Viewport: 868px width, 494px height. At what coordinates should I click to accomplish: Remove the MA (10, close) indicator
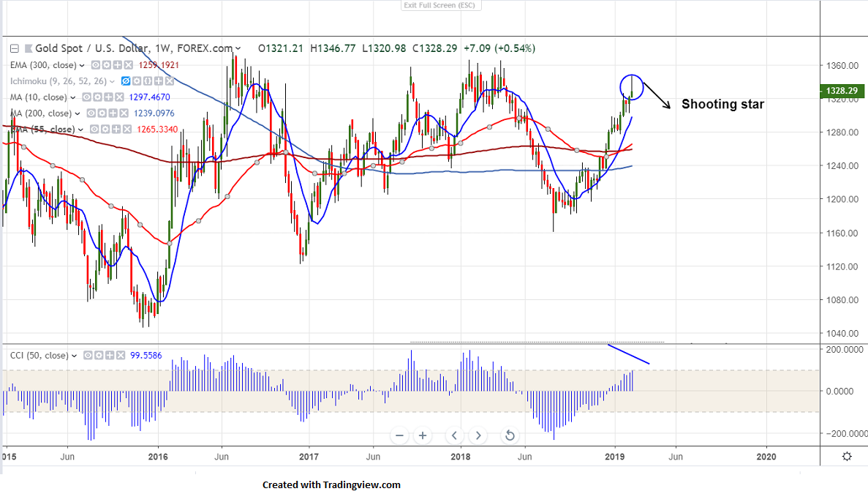pyautogui.click(x=119, y=97)
